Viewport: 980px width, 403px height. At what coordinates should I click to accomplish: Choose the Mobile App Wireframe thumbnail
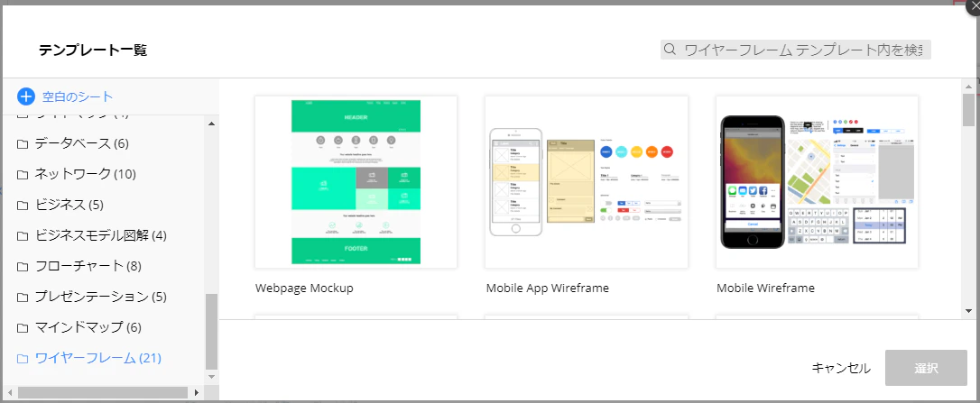(587, 182)
